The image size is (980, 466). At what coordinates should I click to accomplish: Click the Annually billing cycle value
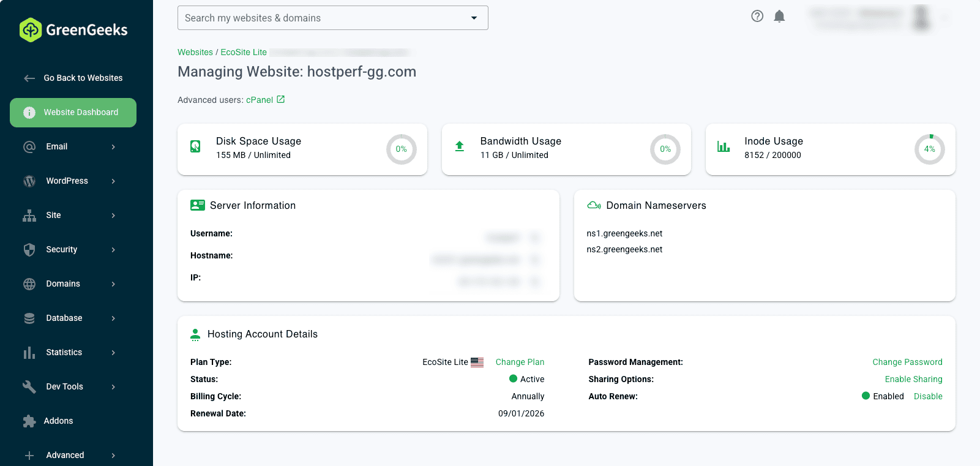(x=528, y=396)
